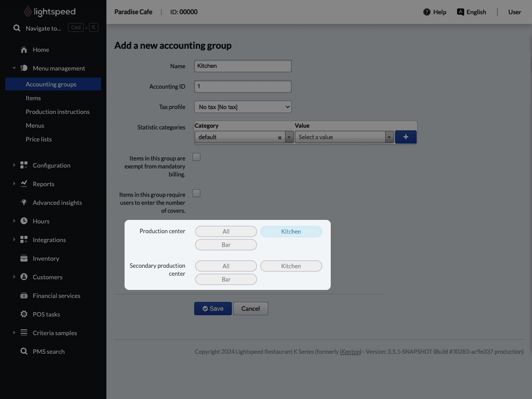Expand the Reports section in the sidebar
The image size is (532, 399).
coord(13,184)
